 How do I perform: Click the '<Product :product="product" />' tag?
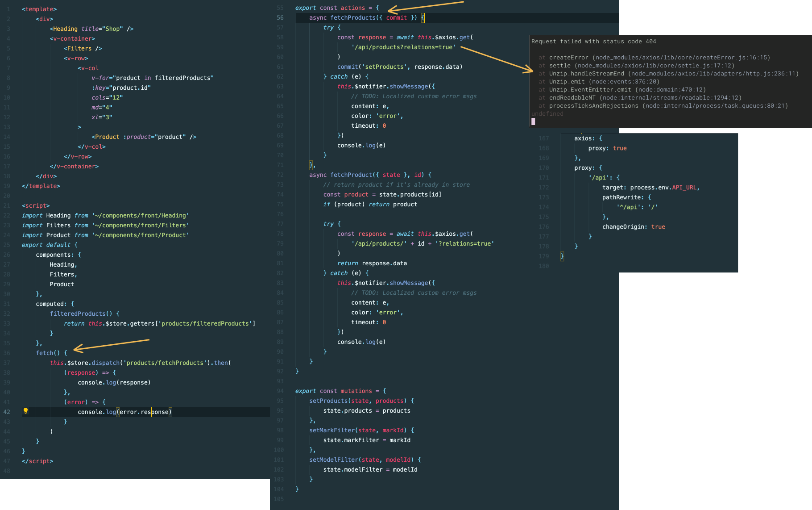tap(144, 137)
